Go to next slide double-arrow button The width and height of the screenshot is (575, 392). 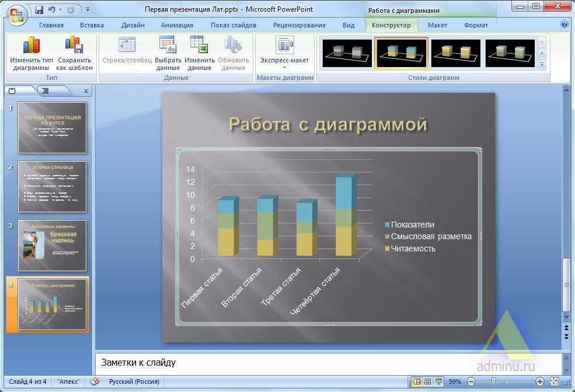click(567, 337)
